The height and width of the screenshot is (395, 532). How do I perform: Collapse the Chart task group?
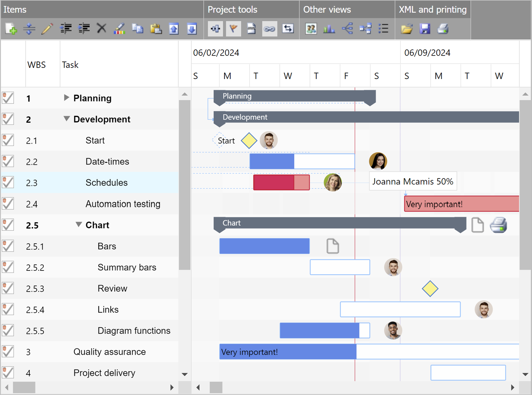click(x=79, y=225)
